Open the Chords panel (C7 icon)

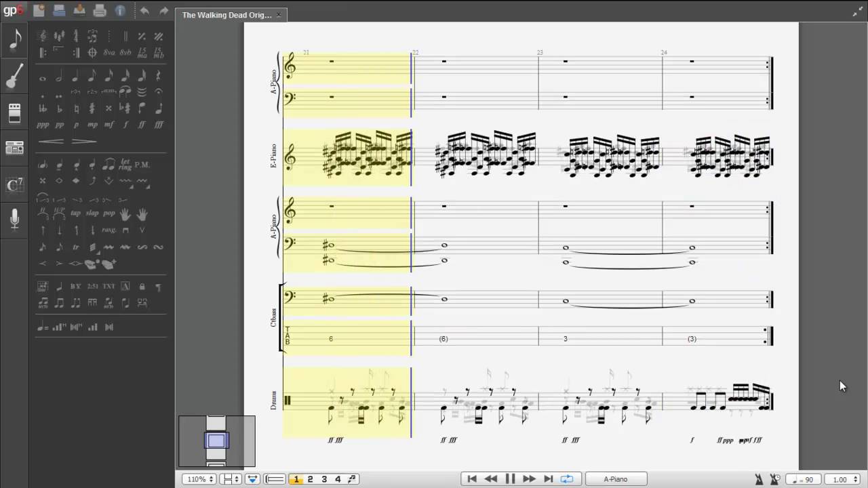pos(14,184)
